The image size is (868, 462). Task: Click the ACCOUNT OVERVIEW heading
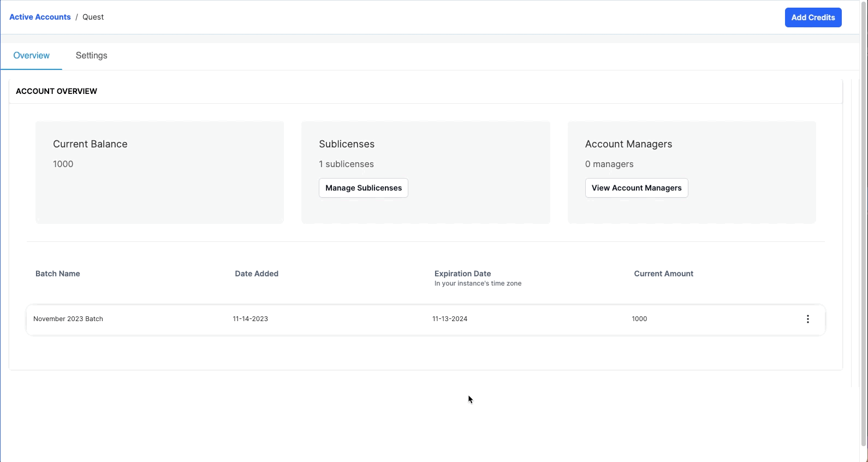(57, 91)
